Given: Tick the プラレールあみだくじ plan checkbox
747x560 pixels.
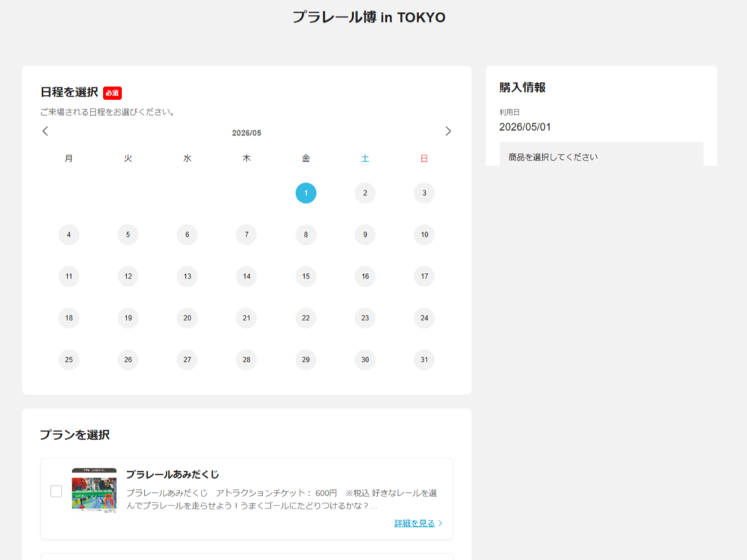Looking at the screenshot, I should 56,491.
